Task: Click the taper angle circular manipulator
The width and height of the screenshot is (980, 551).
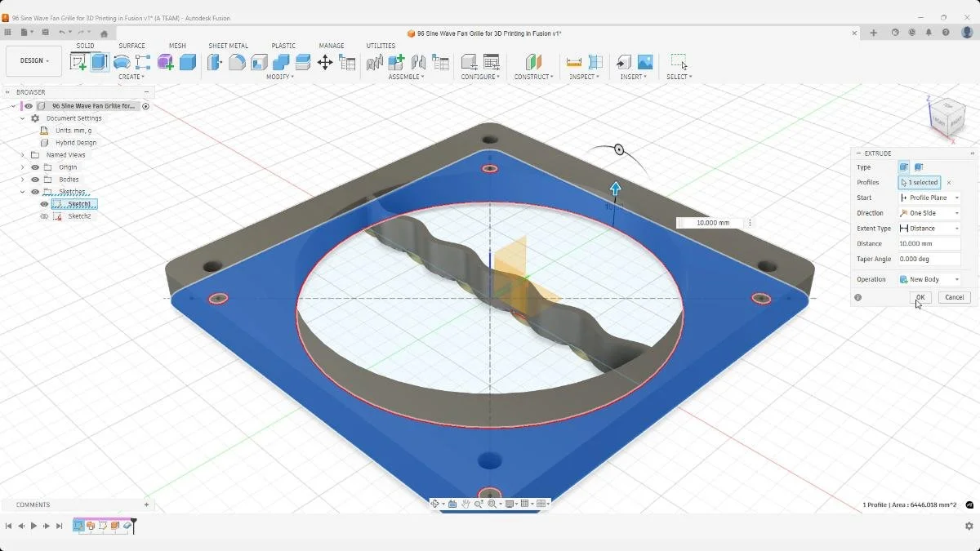Action: [619, 149]
